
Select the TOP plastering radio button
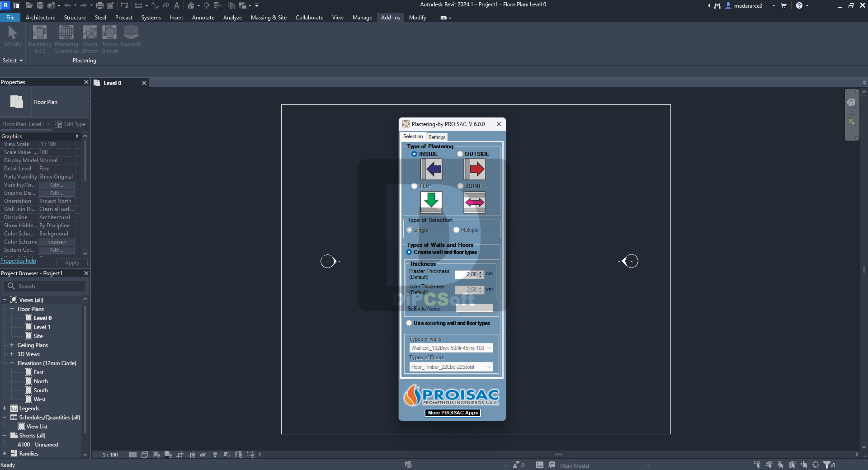click(414, 186)
